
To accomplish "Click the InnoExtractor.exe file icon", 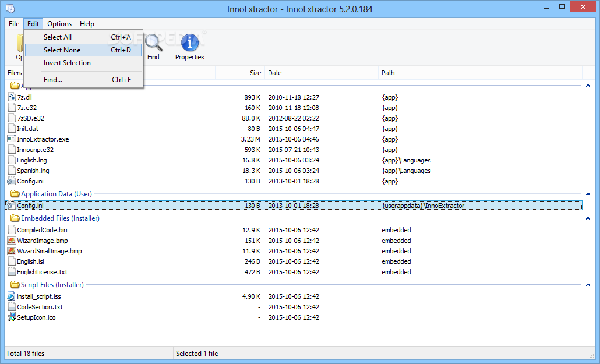I will [12, 139].
